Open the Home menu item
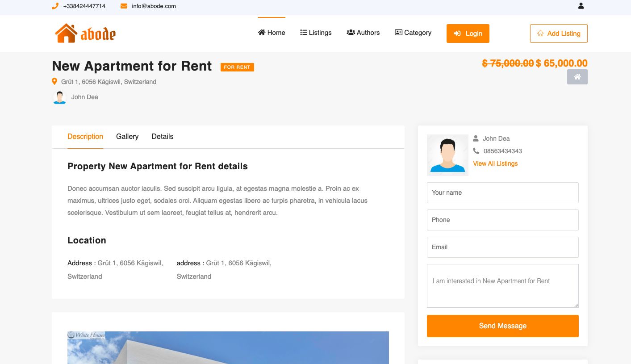 point(272,33)
